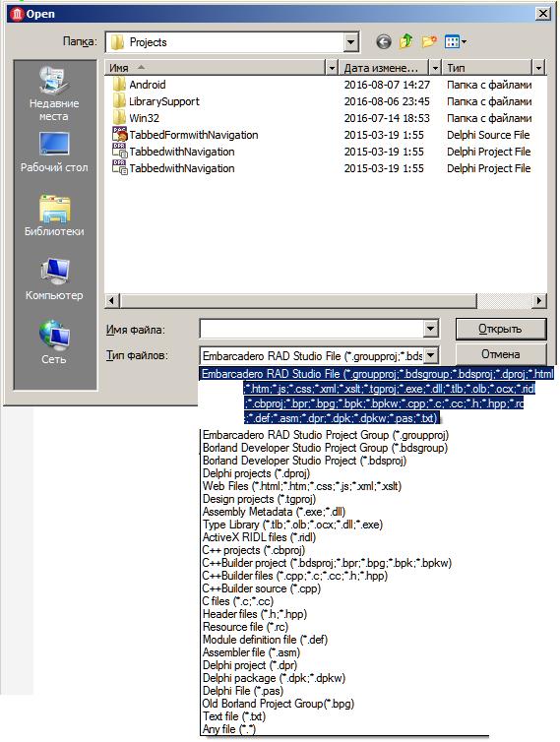
Task: Choose Delphi projects (*.dproj) filter
Action: 256,473
